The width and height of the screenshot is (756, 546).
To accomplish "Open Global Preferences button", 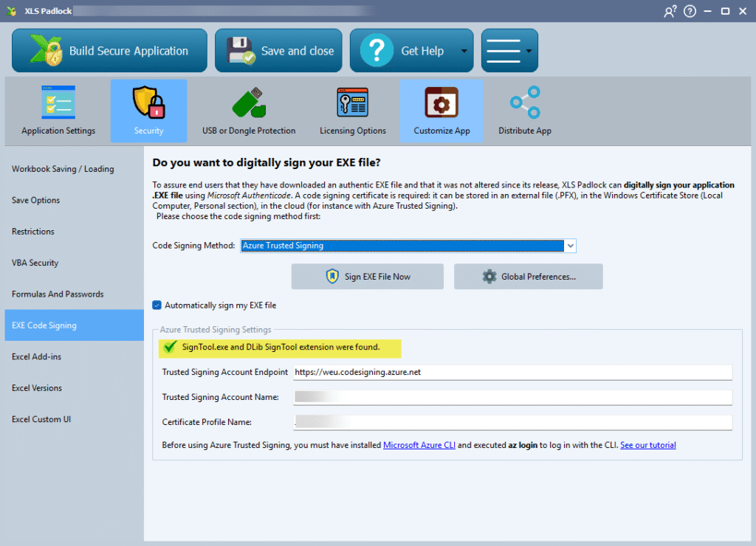I will click(529, 277).
